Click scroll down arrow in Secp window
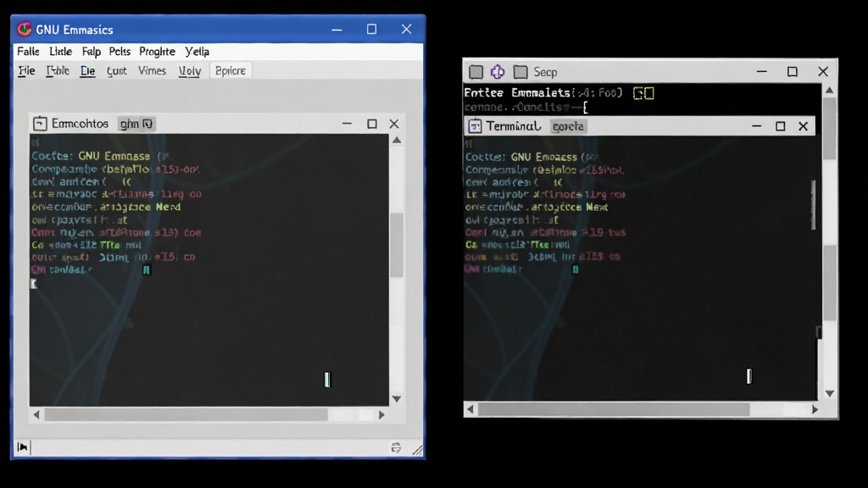 (829, 393)
